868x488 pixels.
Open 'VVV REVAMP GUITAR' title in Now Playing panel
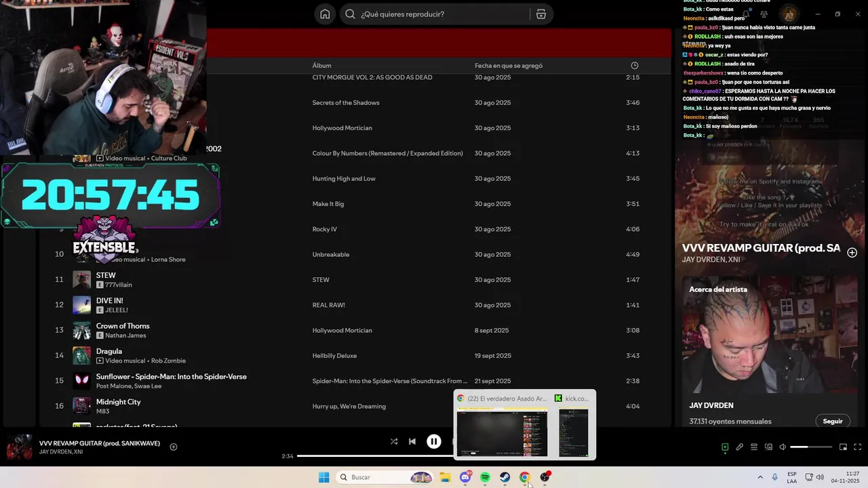(761, 248)
